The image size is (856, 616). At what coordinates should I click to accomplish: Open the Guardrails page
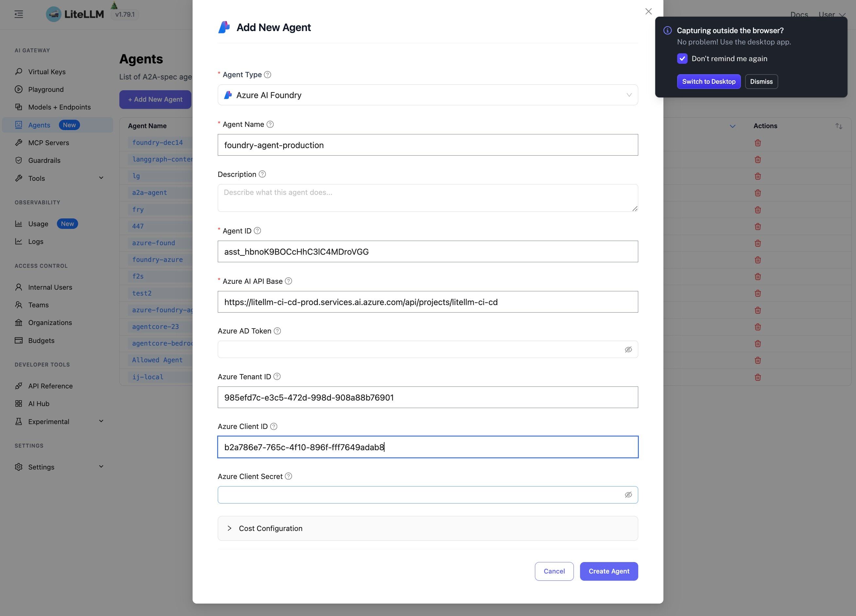pos(43,160)
